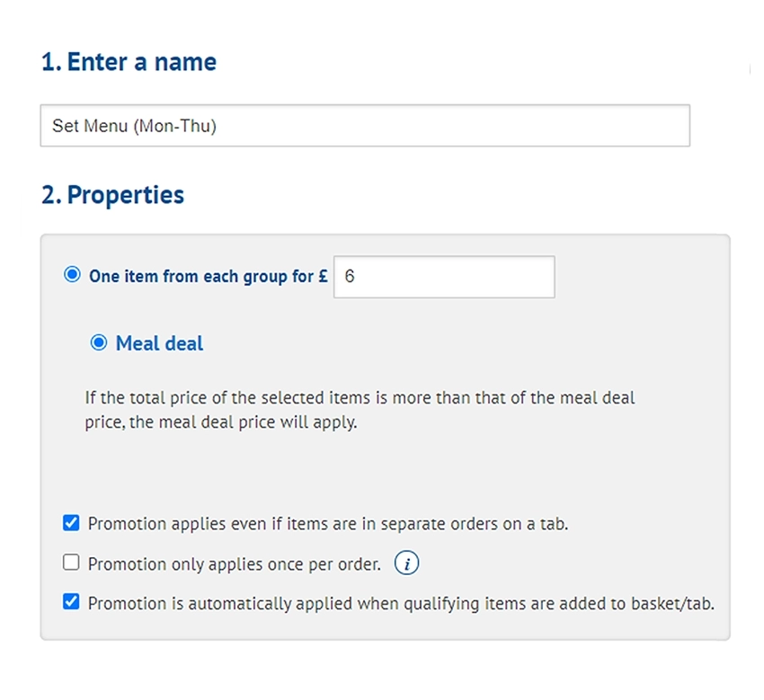This screenshot has width=764, height=700.
Task: Click the 'Set Menu (Mon-Thu)' text in name box
Action: click(135, 126)
